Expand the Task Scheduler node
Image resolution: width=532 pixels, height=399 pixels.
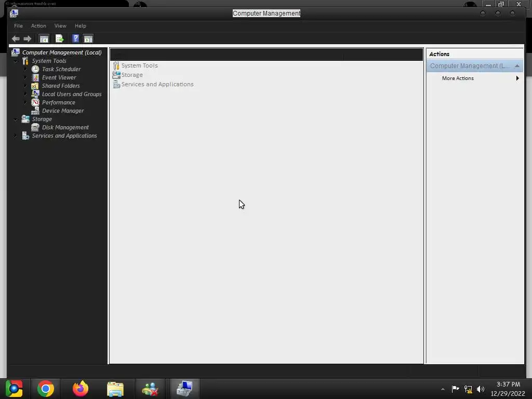click(25, 69)
